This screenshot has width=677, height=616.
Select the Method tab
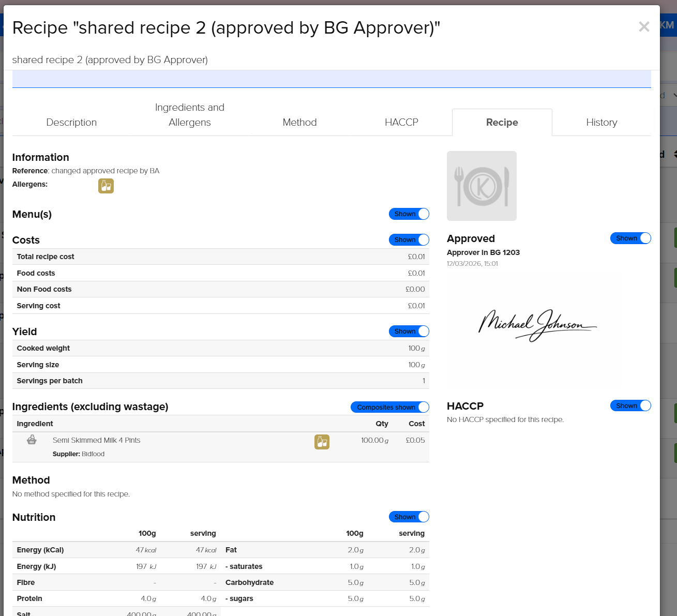pos(299,122)
